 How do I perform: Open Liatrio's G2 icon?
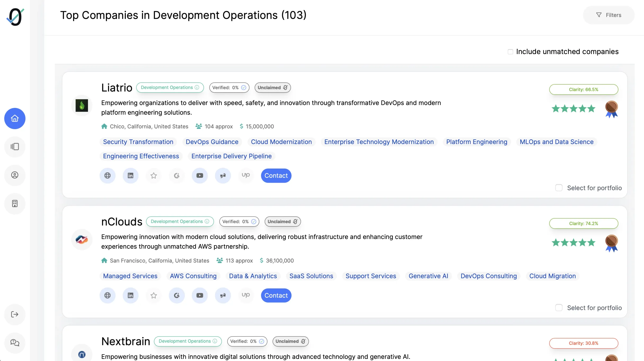coord(177,175)
